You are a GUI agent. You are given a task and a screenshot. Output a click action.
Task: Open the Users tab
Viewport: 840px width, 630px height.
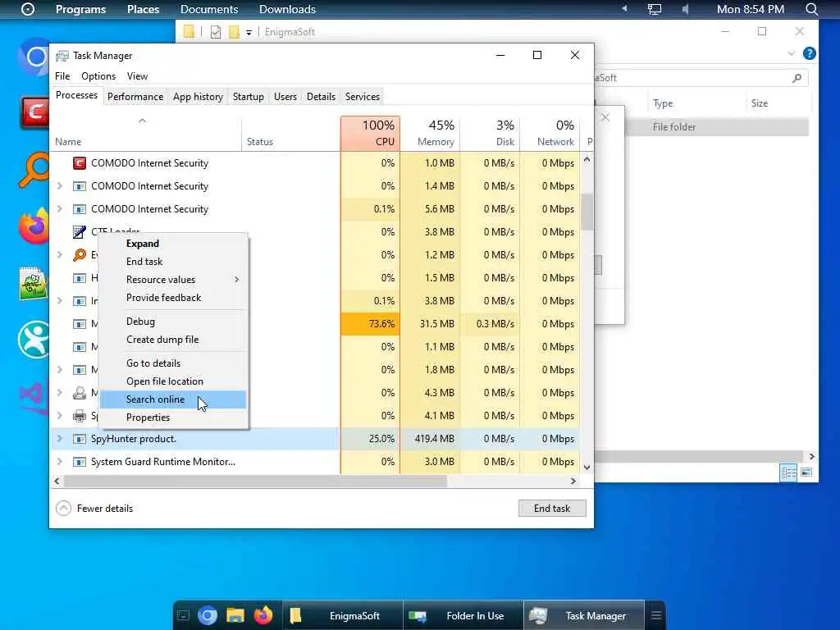tap(285, 97)
